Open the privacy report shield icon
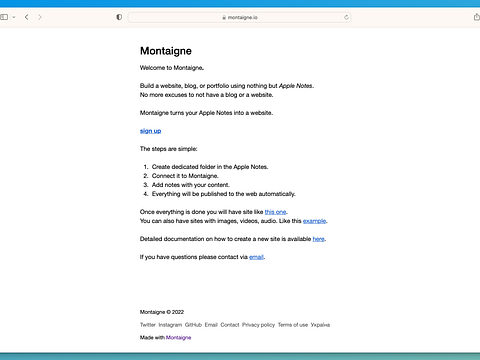Viewport: 480px width, 360px height. tap(119, 17)
